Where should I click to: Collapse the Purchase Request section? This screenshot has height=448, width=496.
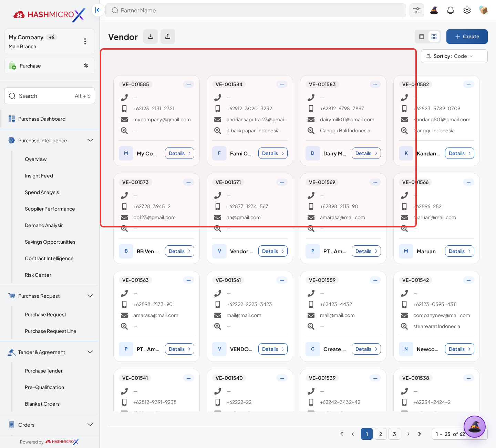(90, 296)
